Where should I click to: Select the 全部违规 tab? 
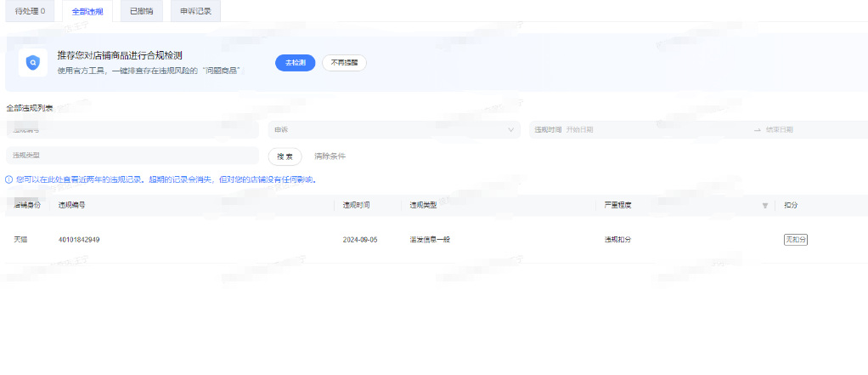click(87, 11)
